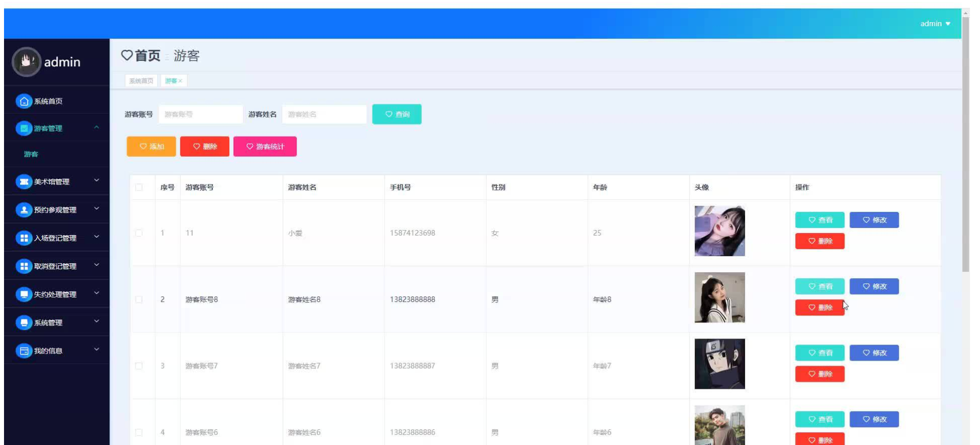Click the admin avatar in the sidebar
This screenshot has height=445, width=980.
[x=26, y=62]
